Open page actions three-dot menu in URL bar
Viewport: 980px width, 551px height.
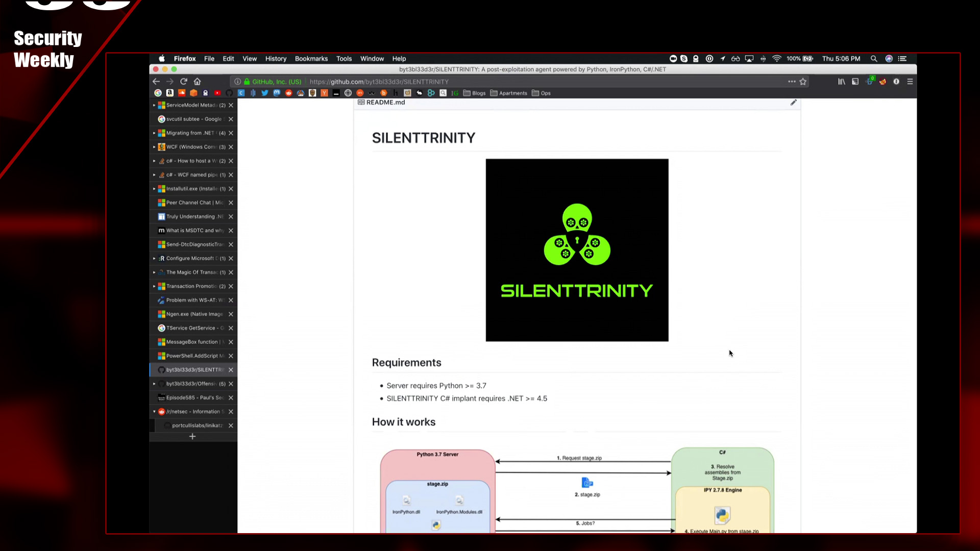click(792, 82)
